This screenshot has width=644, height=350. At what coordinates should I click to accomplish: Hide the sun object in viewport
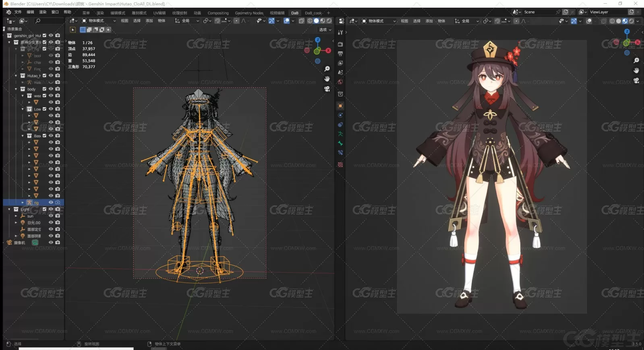(x=51, y=216)
